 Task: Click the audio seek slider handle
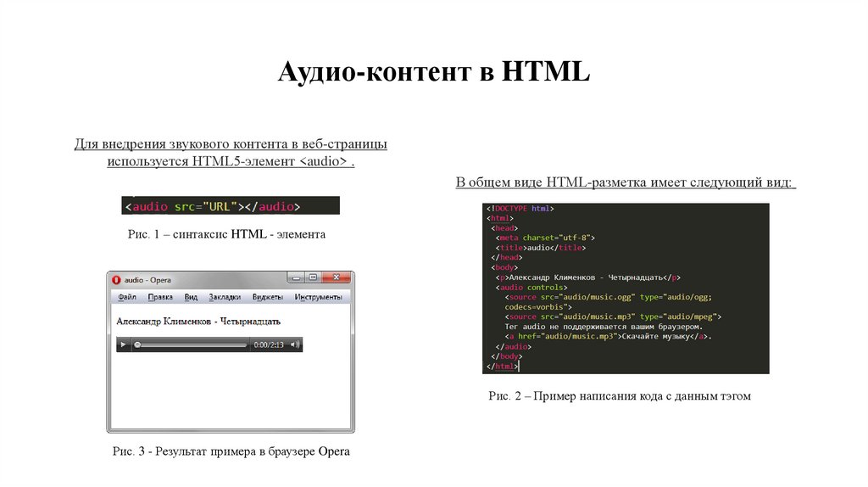(138, 344)
